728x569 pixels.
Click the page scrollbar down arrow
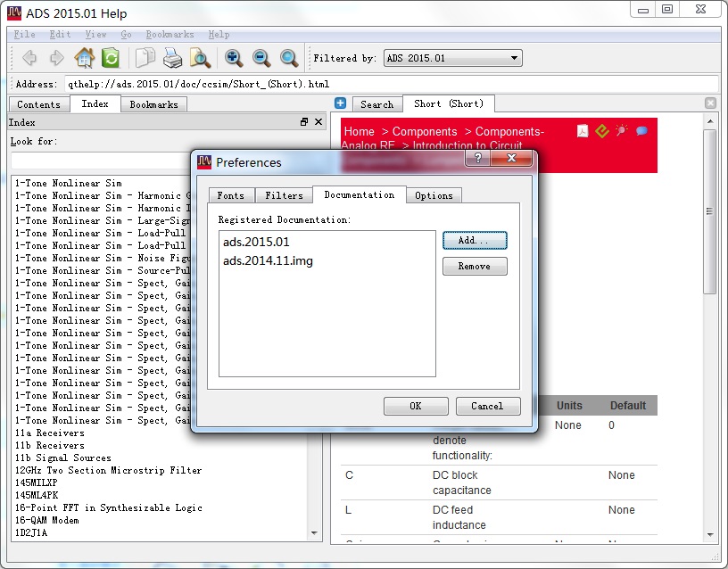click(710, 535)
